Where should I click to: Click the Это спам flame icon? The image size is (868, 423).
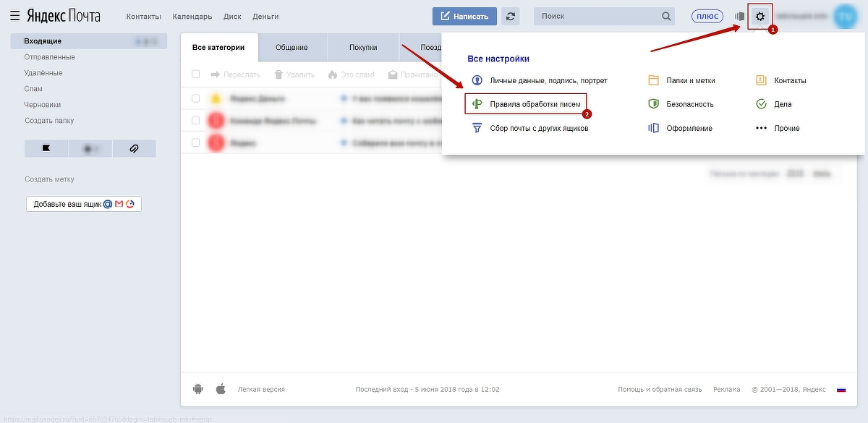click(x=333, y=74)
